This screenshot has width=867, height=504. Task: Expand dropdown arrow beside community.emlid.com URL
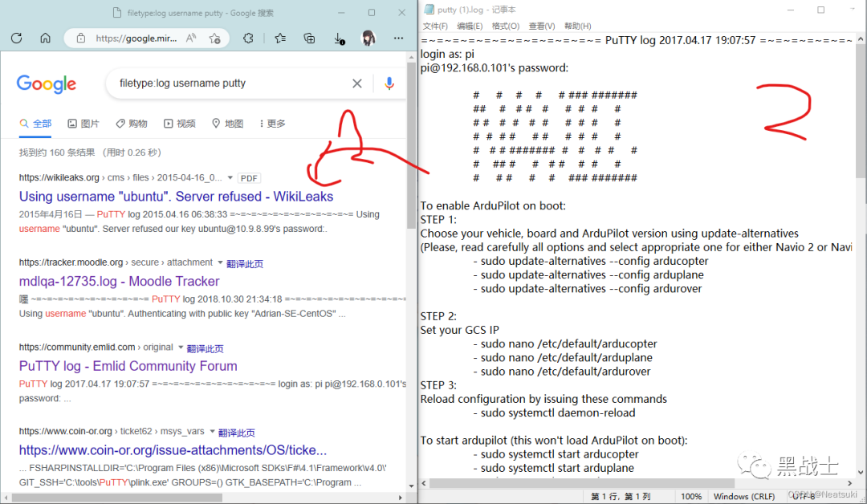coord(181,347)
